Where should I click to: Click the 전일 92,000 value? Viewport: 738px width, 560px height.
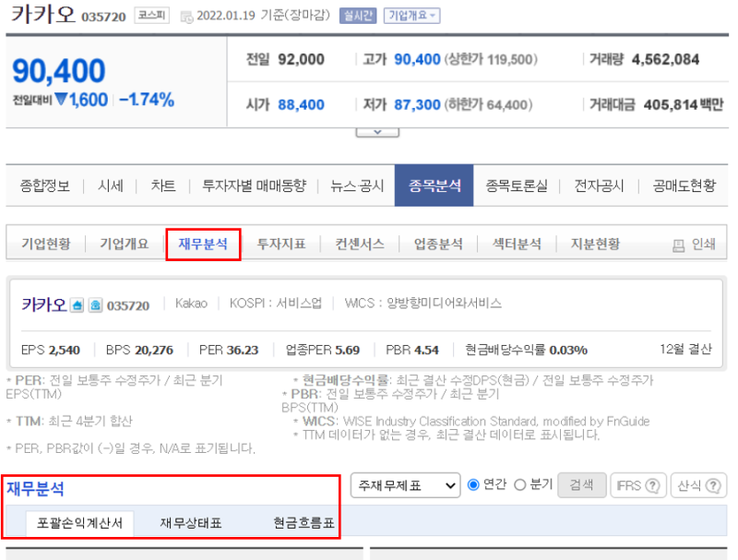302,59
